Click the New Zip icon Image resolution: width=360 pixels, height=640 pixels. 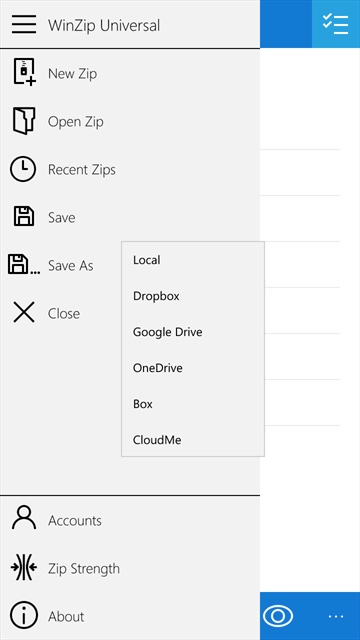tap(24, 72)
